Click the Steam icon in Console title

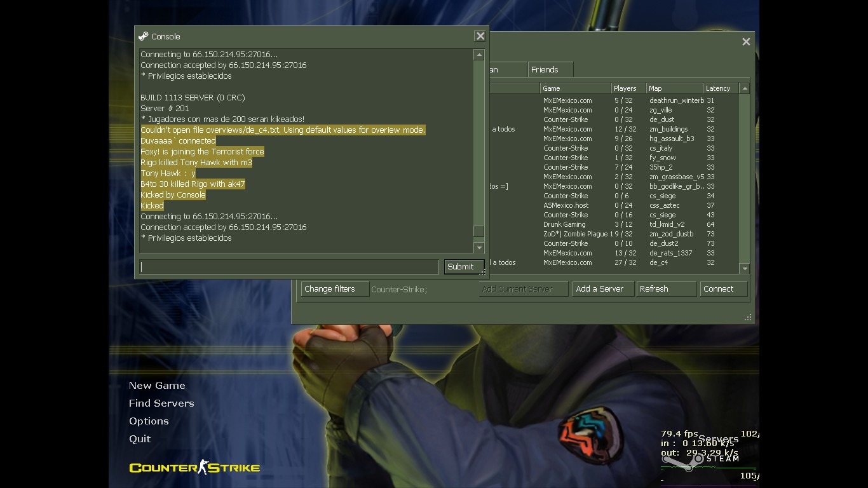143,36
